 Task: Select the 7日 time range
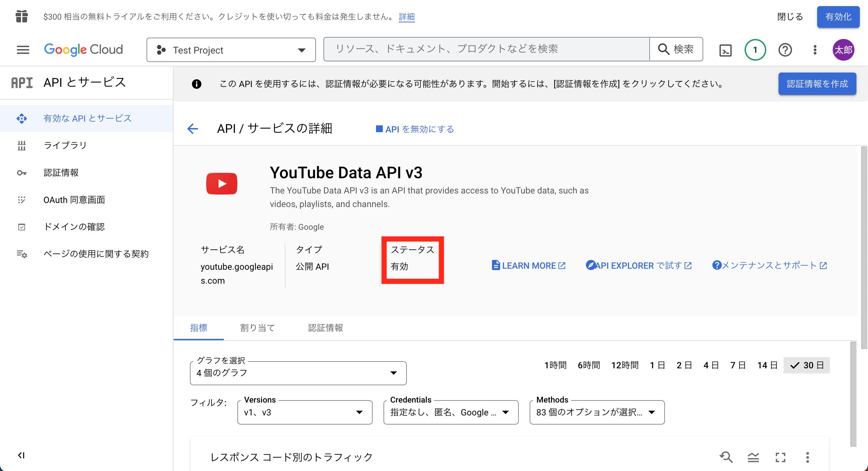coord(738,365)
